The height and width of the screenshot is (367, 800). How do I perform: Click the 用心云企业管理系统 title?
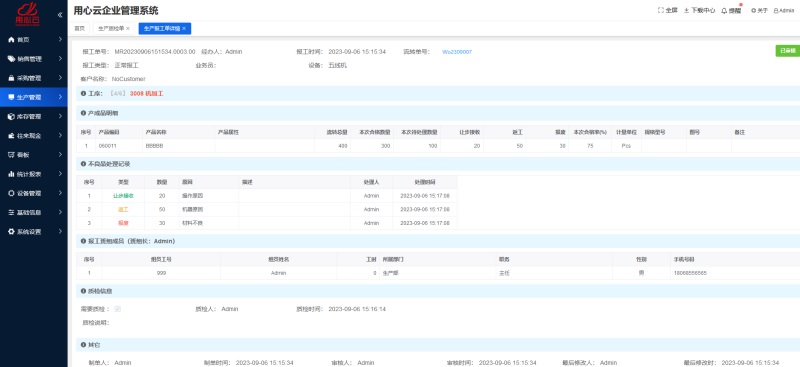[x=116, y=11]
